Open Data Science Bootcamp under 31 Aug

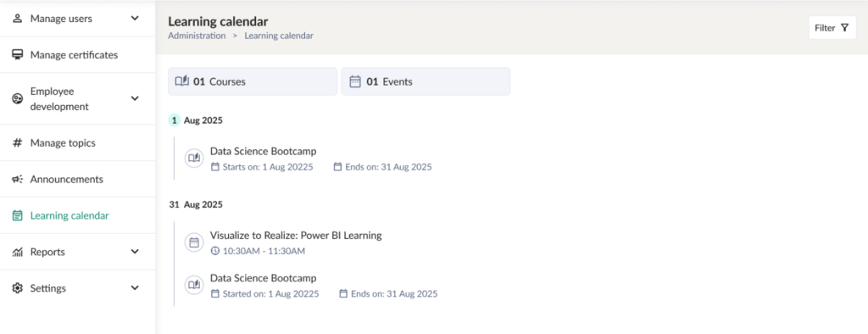tap(264, 278)
